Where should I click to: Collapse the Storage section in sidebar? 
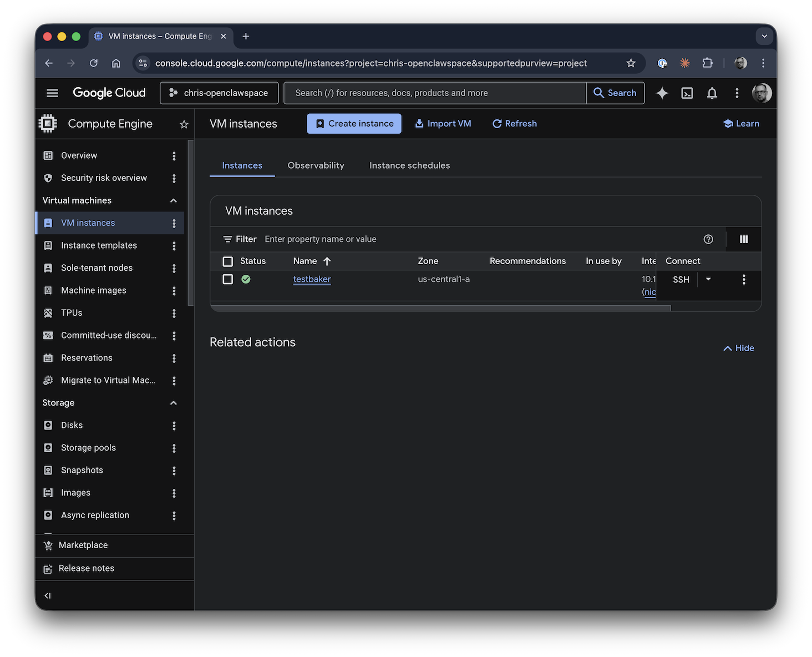(173, 403)
